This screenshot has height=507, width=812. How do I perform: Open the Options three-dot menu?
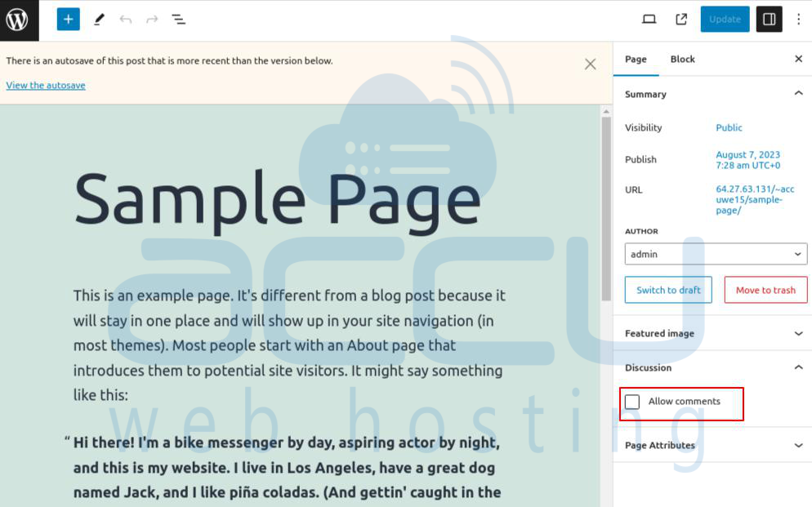click(x=799, y=20)
